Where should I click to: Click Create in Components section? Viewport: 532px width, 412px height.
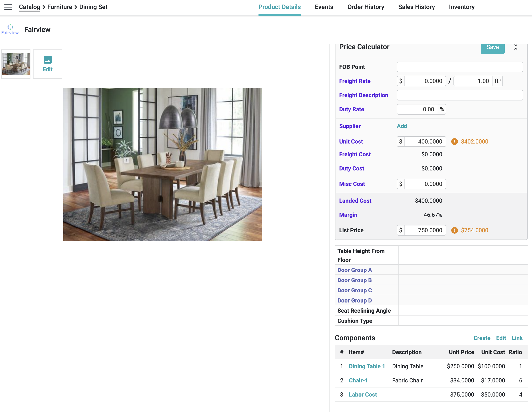pos(481,338)
